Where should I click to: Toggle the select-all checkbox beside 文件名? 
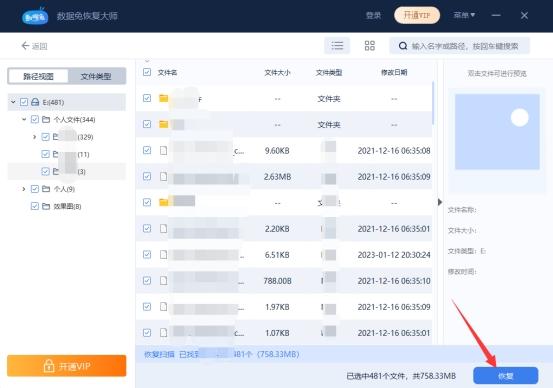[x=147, y=72]
